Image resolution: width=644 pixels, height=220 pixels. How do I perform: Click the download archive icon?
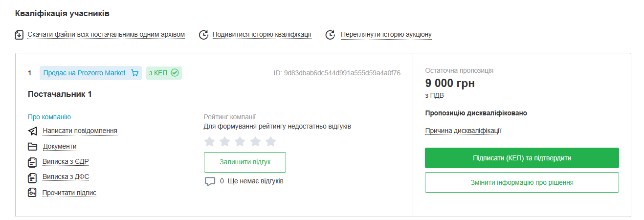[x=20, y=35]
